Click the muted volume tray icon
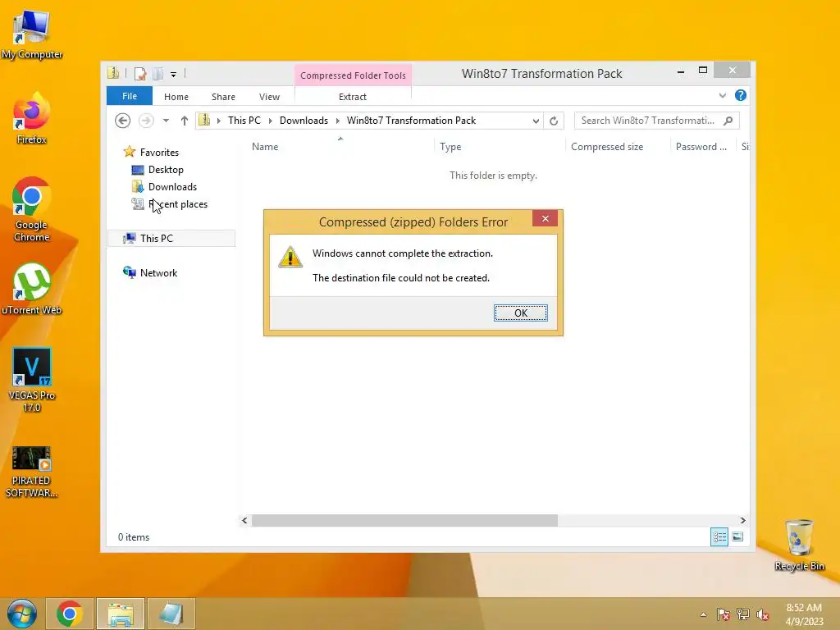Screen dimensions: 840x630 [x=762, y=614]
